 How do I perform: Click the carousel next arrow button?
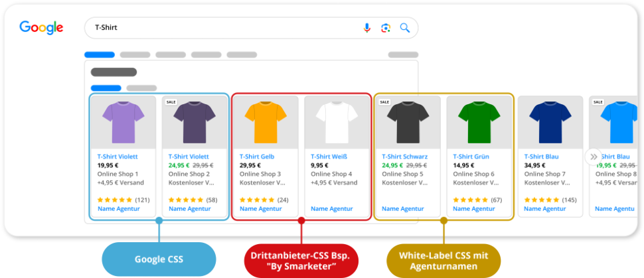click(x=593, y=157)
